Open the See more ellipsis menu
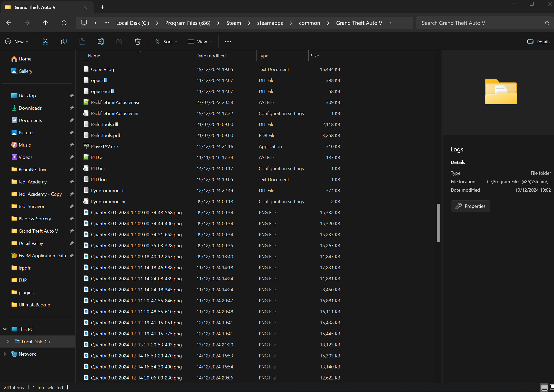This screenshot has height=392, width=554. (228, 42)
